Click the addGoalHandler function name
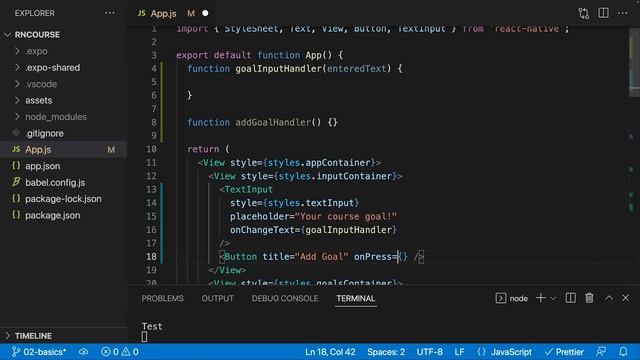The height and width of the screenshot is (360, 640). coord(273,122)
